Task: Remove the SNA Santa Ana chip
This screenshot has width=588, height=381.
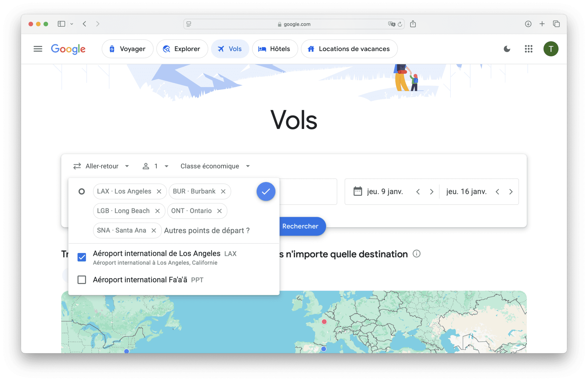Action: click(154, 231)
